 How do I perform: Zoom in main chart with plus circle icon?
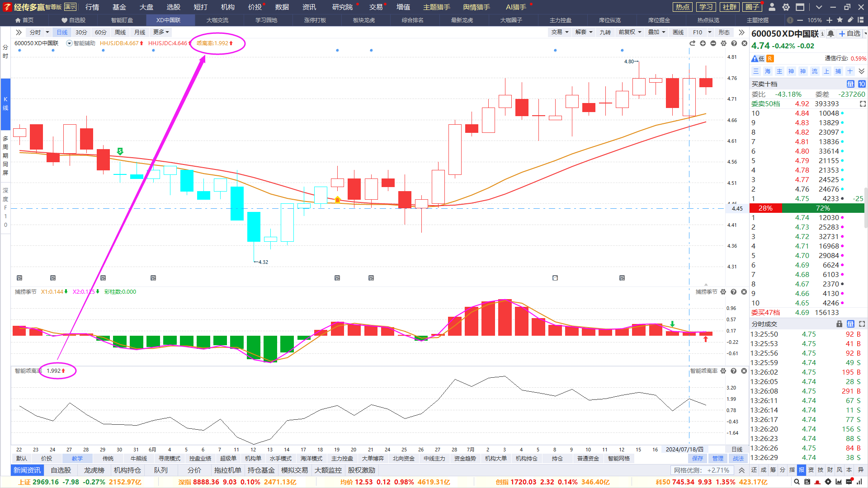(x=703, y=43)
